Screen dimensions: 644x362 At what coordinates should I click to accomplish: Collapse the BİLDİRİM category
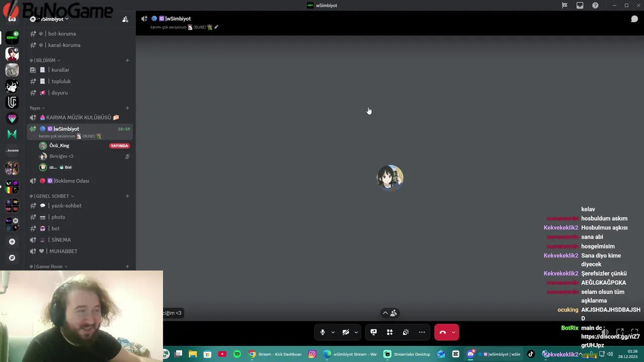45,60
